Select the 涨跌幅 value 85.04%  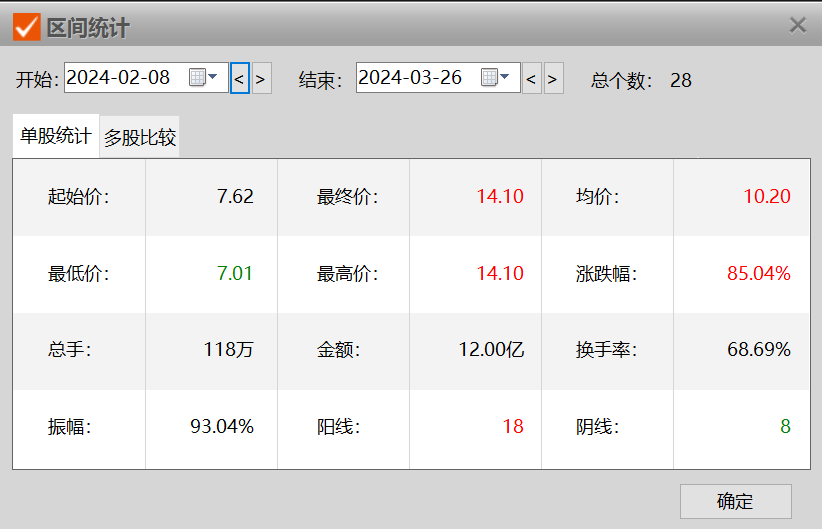point(759,274)
